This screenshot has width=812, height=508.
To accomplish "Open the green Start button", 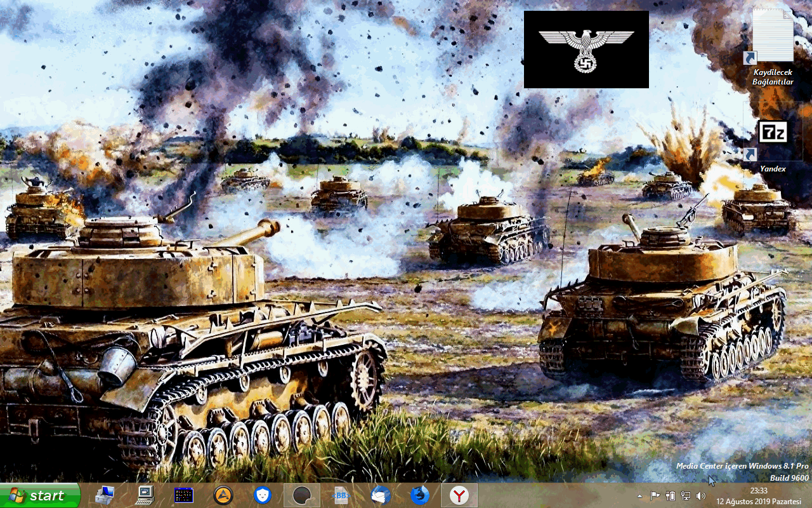I will (40, 495).
